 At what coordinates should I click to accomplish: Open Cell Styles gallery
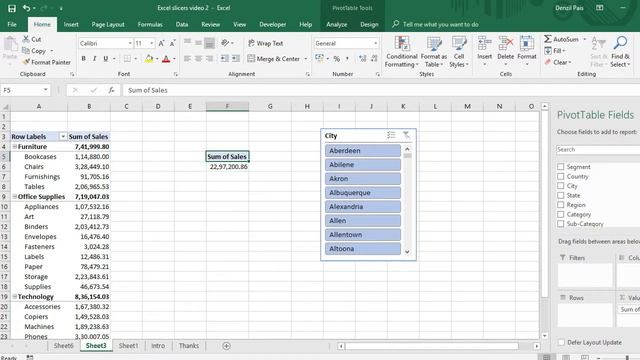pyautogui.click(x=459, y=52)
